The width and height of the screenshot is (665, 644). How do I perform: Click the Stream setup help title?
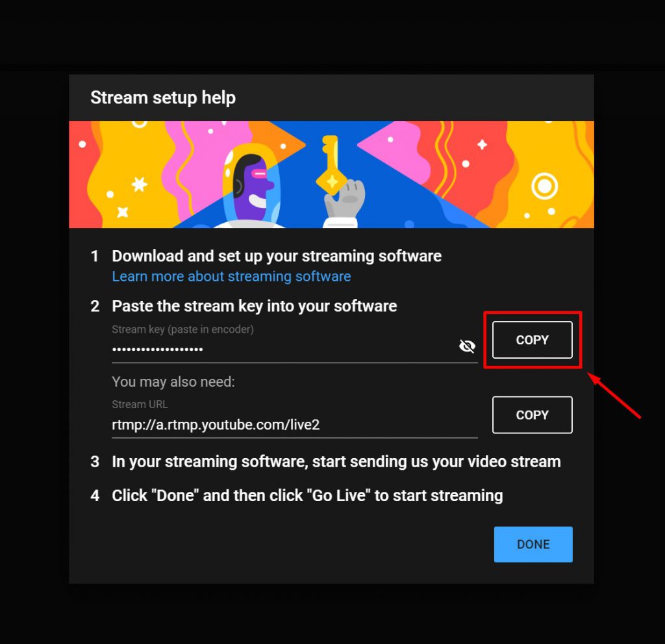point(163,97)
